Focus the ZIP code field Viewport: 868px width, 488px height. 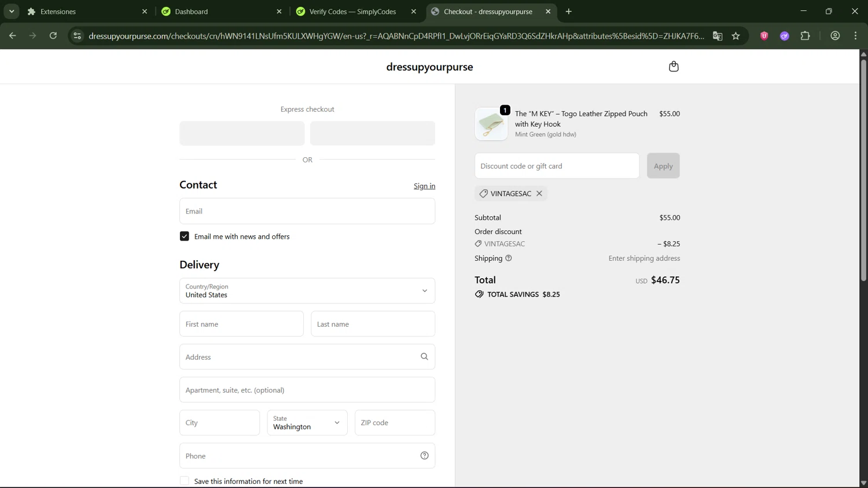pyautogui.click(x=395, y=423)
